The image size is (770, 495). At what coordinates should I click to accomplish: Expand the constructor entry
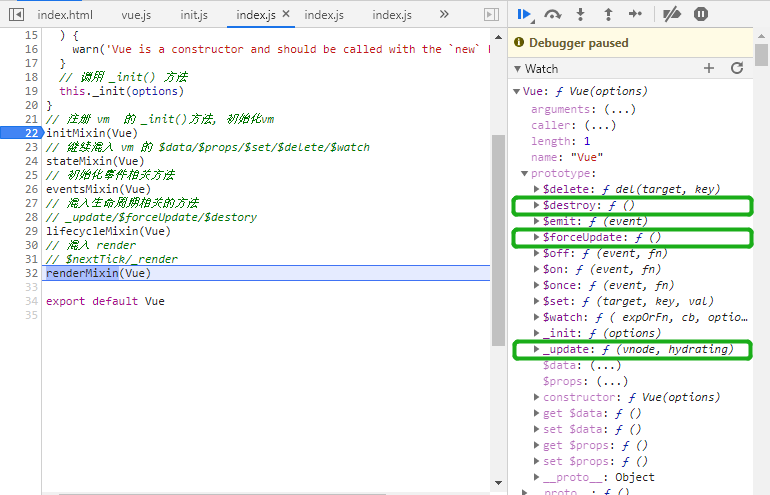coord(537,397)
